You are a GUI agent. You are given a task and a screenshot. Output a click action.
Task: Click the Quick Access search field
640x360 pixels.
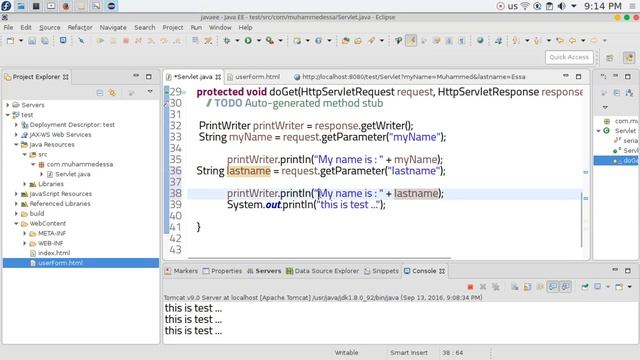click(x=569, y=57)
